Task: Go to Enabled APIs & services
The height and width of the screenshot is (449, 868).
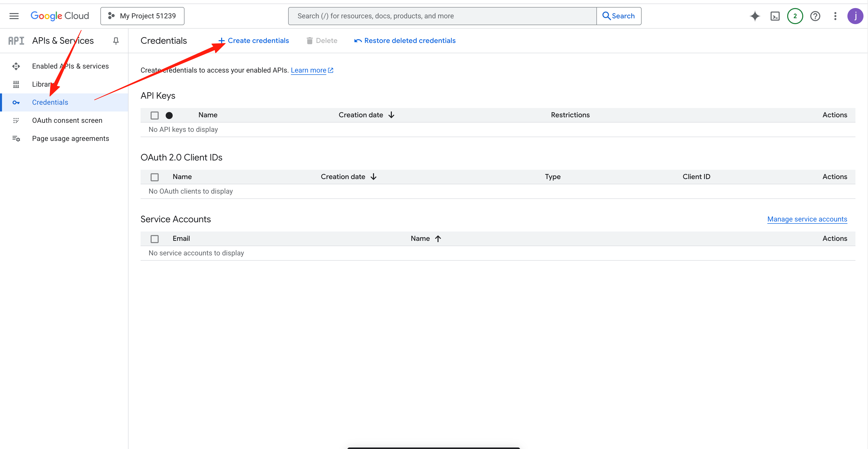Action: [x=71, y=66]
